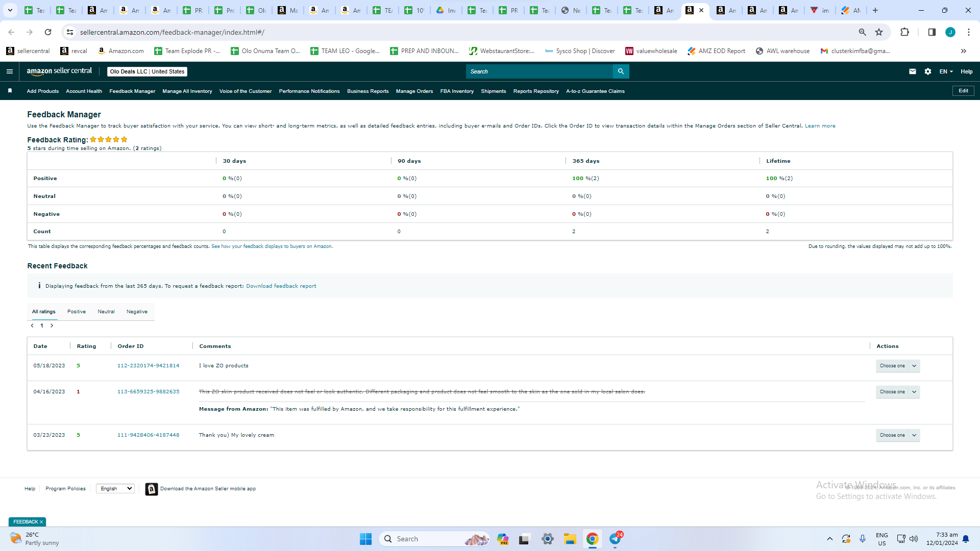The image size is (980, 551).
Task: Click the Seller Central search field
Action: 540,71
